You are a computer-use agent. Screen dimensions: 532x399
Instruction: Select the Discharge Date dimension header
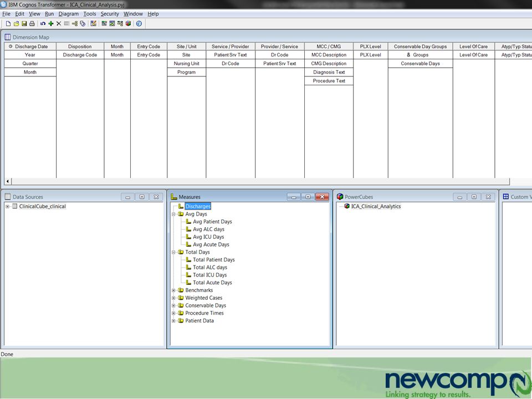[30, 47]
